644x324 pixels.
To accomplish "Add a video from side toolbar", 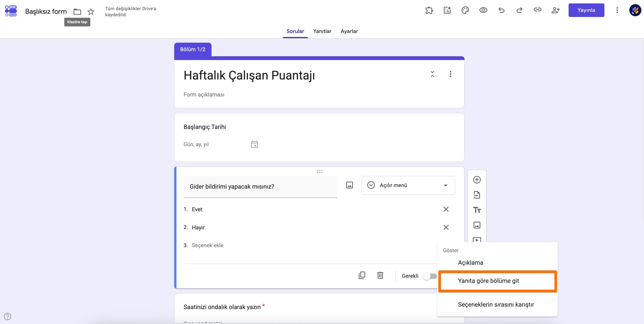I will pyautogui.click(x=477, y=240).
